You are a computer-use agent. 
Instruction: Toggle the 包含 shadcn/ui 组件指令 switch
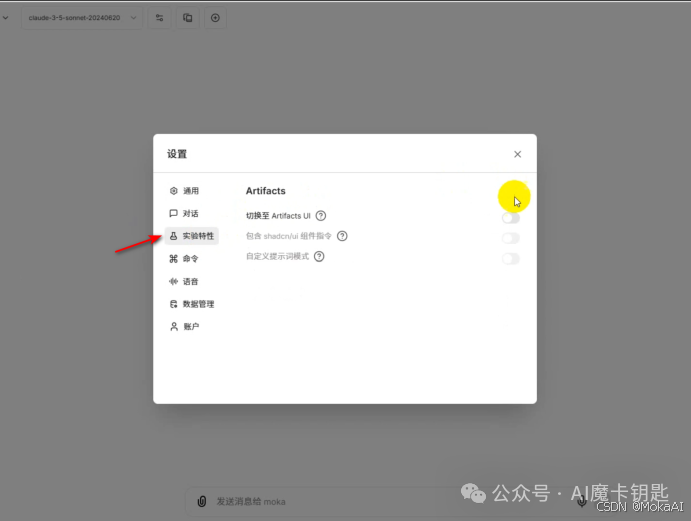pos(511,238)
